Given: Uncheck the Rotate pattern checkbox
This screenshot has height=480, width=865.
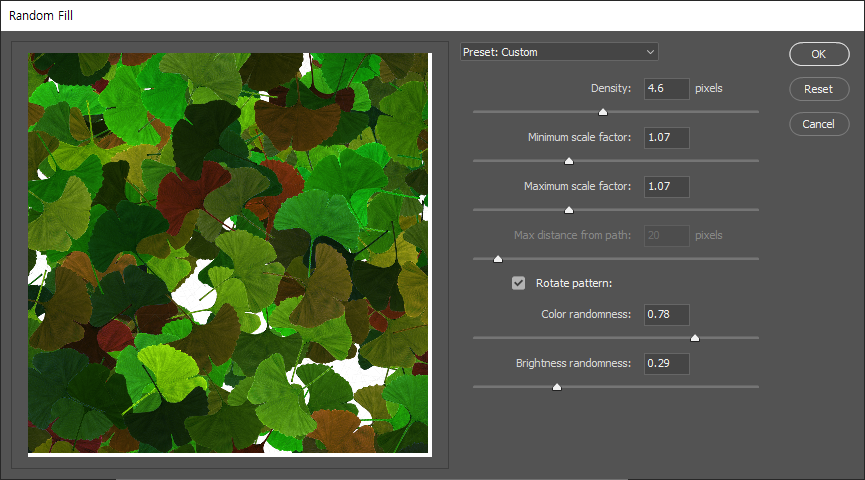Looking at the screenshot, I should pos(518,283).
